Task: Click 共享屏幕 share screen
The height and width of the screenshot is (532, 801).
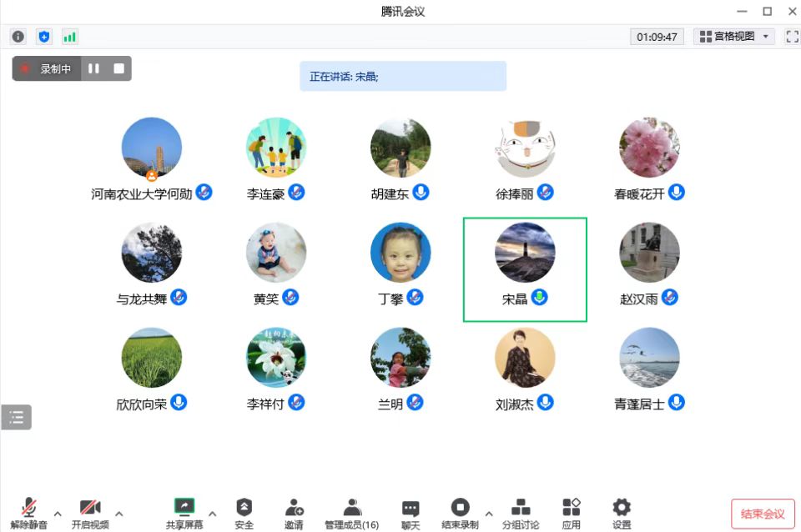Action: click(184, 508)
